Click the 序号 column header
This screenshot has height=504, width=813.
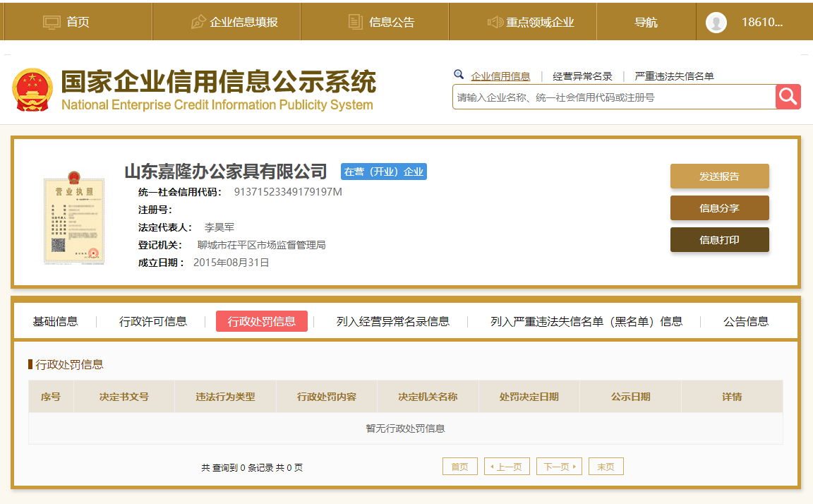pos(51,397)
